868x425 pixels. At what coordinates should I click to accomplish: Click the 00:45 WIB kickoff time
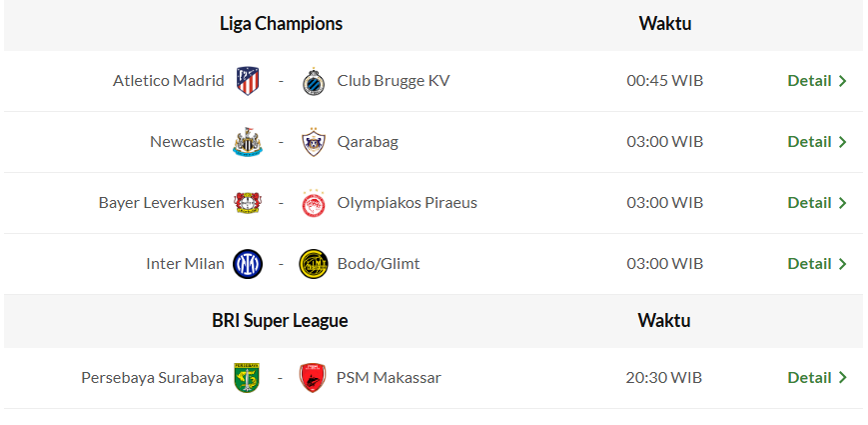(664, 81)
